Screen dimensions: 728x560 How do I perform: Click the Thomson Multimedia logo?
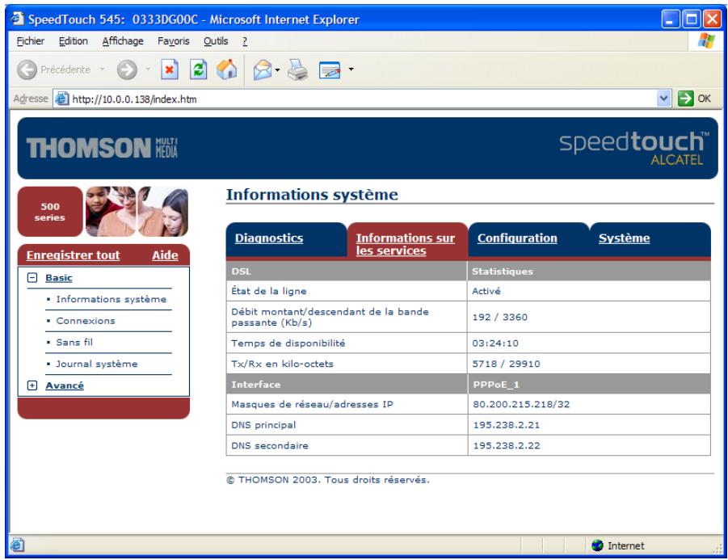[x=102, y=148]
